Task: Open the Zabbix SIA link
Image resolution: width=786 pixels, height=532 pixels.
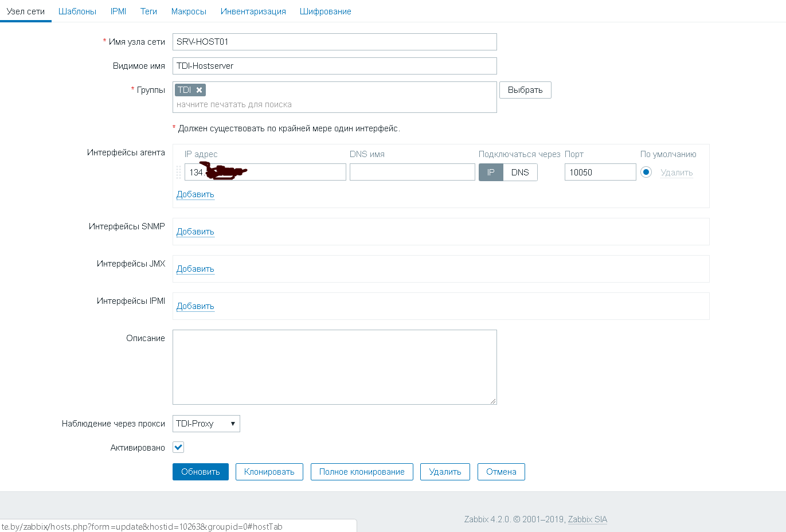Action: point(588,519)
